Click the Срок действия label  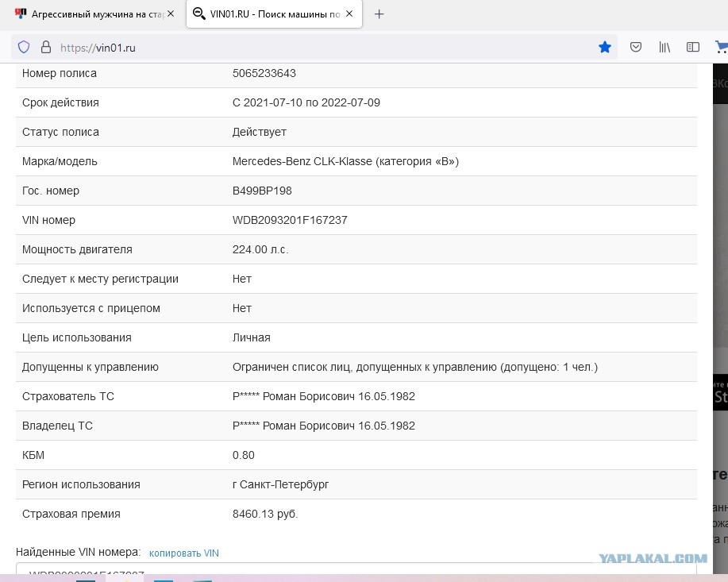pyautogui.click(x=60, y=102)
